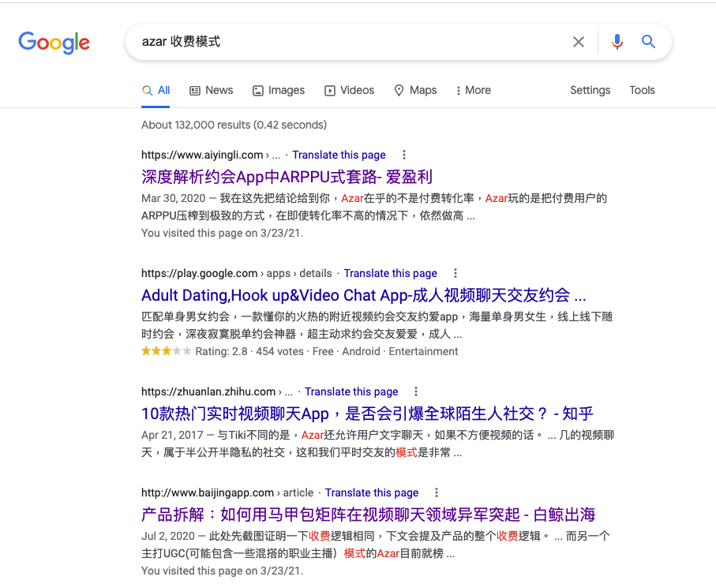Screen dimensions: 716x588
Task: Click the search magnifier icon
Action: click(649, 42)
